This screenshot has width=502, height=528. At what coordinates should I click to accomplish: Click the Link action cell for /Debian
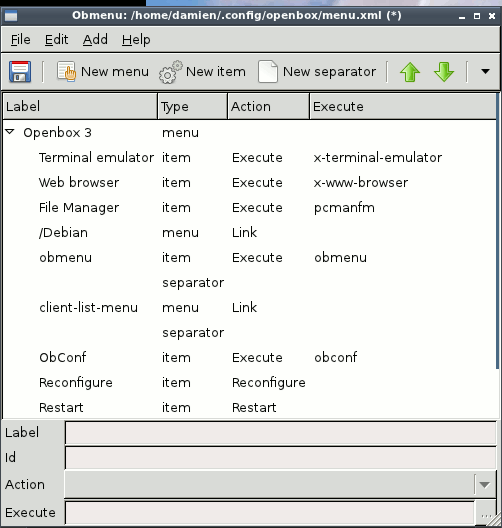244,232
